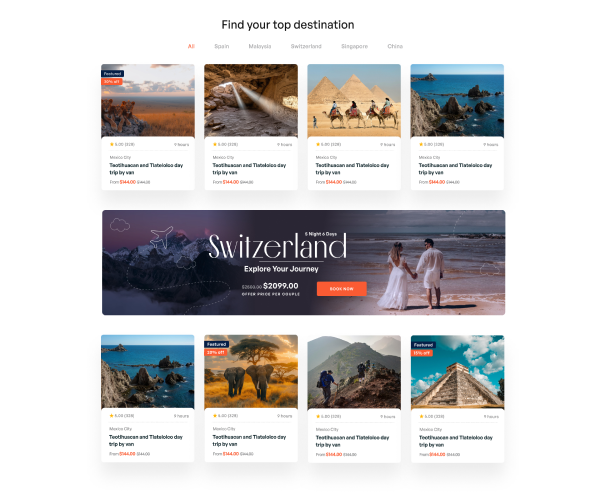Open tour title link under pyramids camel card
Viewport: 600px width, 496px height.
(x=352, y=169)
